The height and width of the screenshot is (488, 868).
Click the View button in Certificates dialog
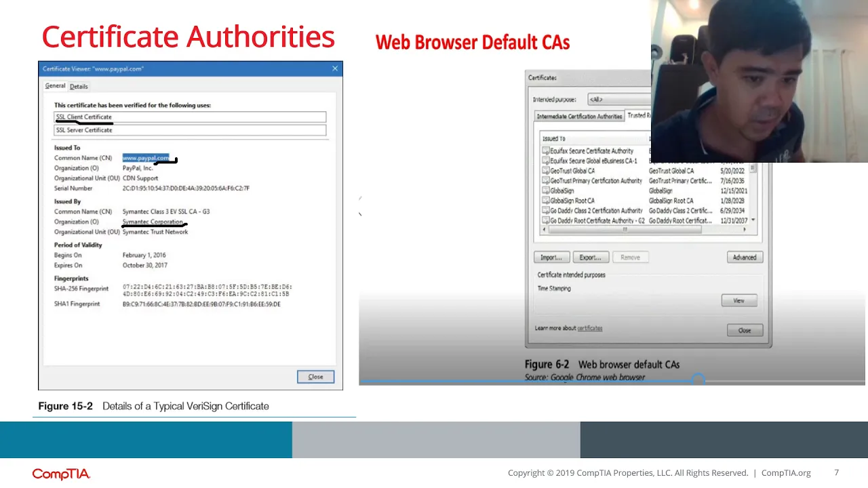click(738, 301)
